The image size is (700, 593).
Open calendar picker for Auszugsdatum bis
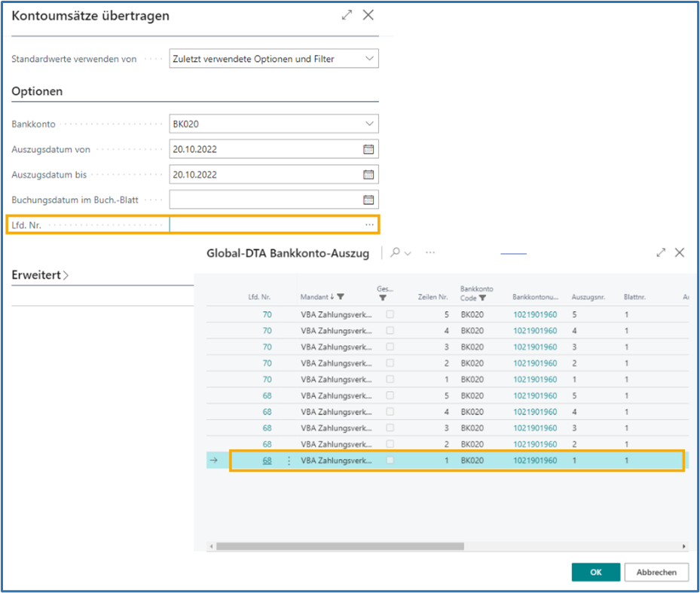[368, 174]
